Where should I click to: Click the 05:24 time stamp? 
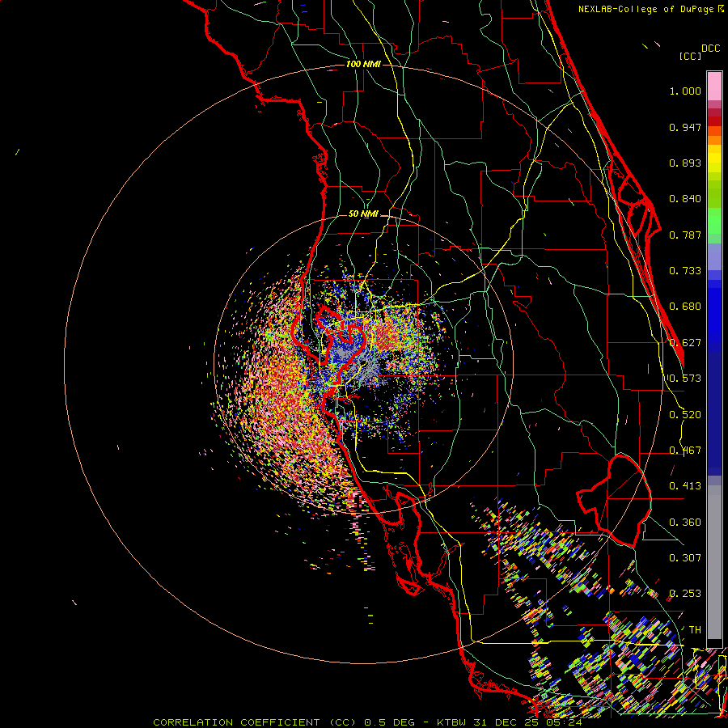pos(565,722)
